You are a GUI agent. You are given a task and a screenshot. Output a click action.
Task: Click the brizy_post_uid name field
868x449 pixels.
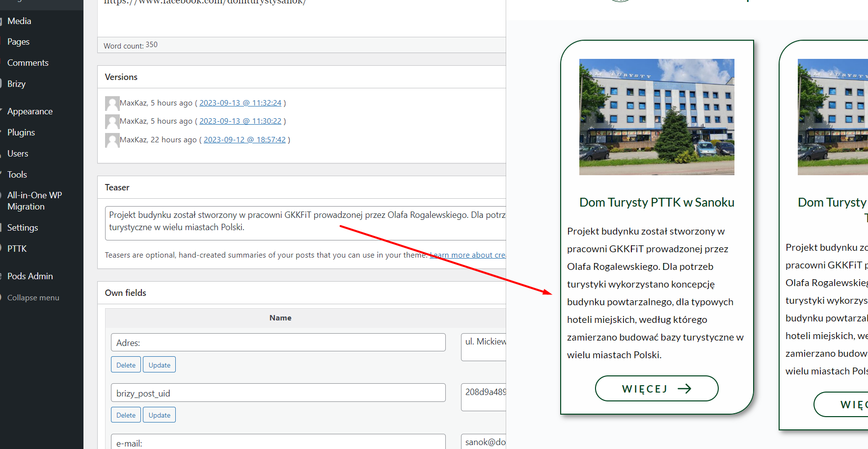pos(278,393)
